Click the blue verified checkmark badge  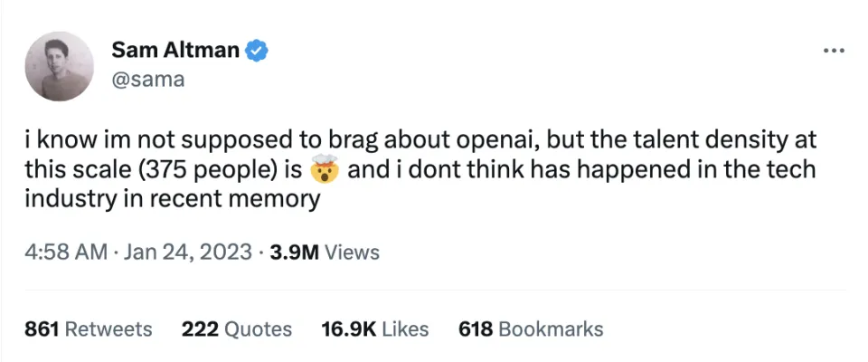tap(257, 51)
